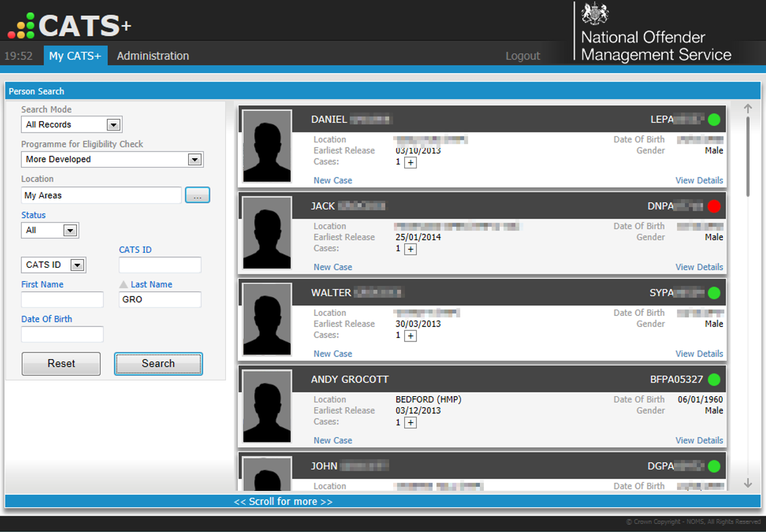Expand cases for Daniel with plus button
The height and width of the screenshot is (532, 766).
410,163
